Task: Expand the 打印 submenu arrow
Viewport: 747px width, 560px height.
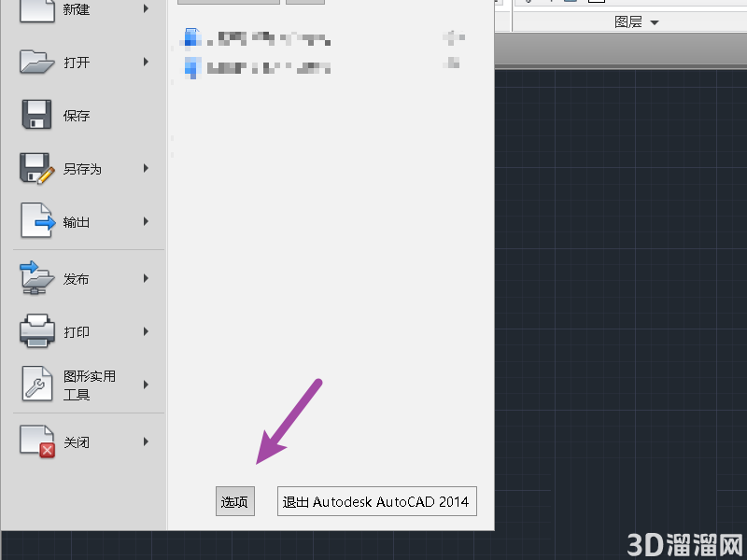Action: point(147,331)
